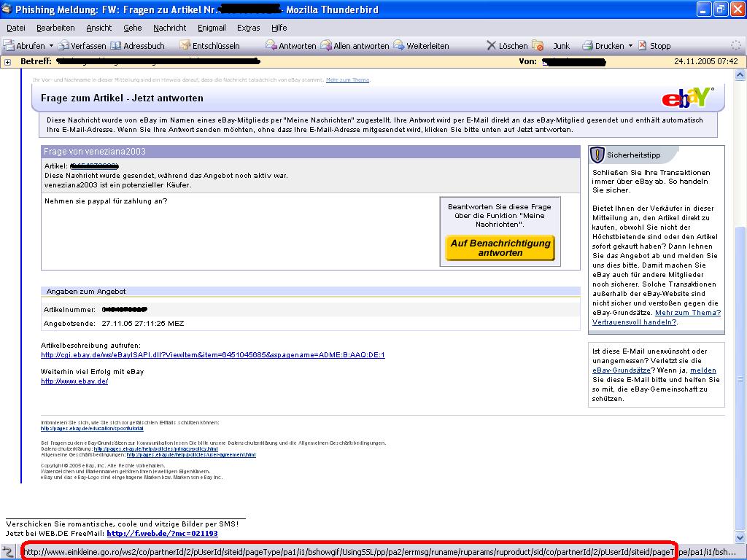Open the Datei menu
747x560 pixels.
pos(16,28)
